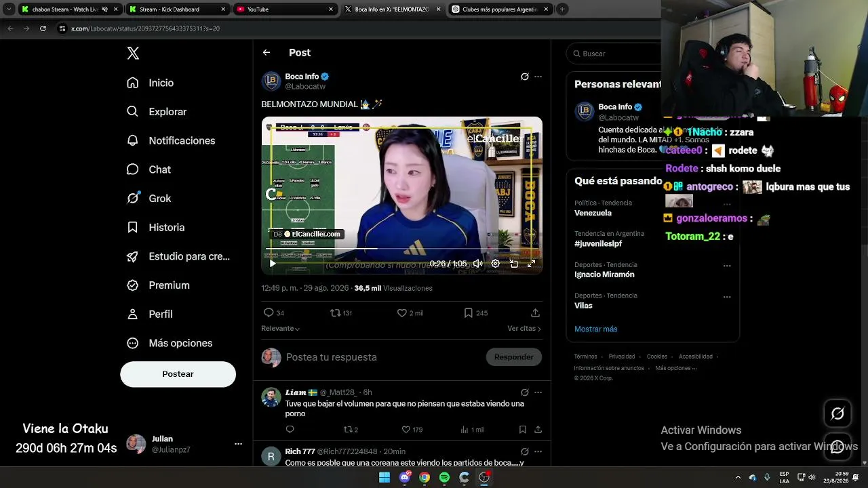
Task: Open account menu for Julian
Action: coord(238,444)
